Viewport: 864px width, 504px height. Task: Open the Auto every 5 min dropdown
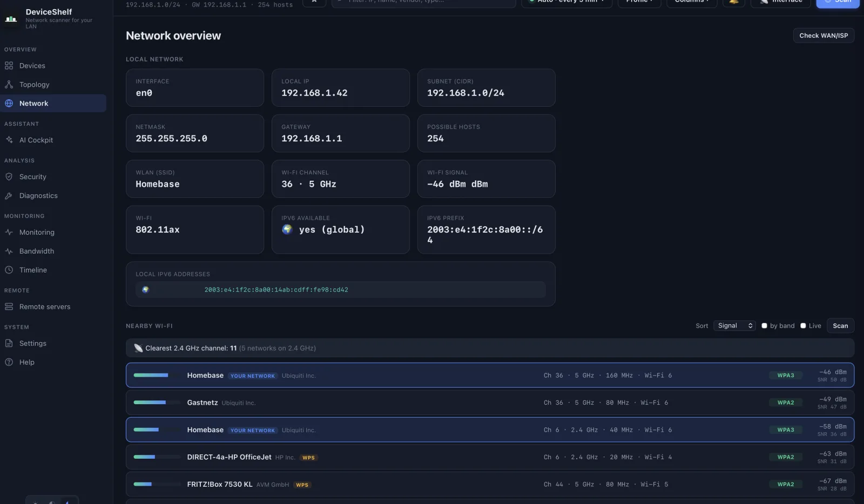point(567,2)
